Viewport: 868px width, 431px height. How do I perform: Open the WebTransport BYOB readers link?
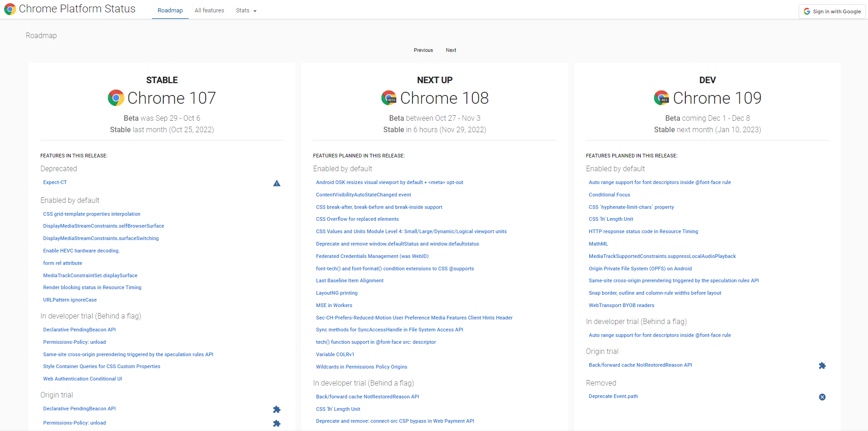(x=622, y=305)
